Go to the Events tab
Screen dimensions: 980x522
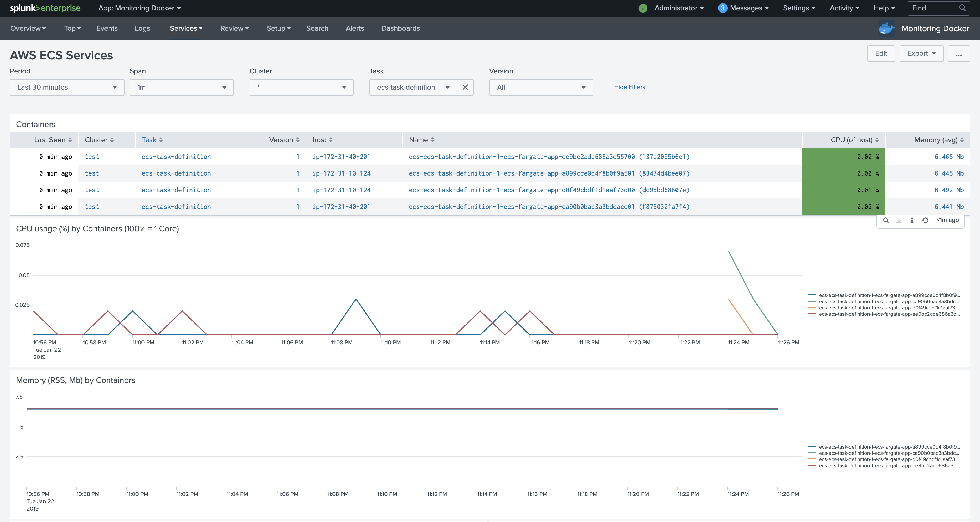[107, 29]
